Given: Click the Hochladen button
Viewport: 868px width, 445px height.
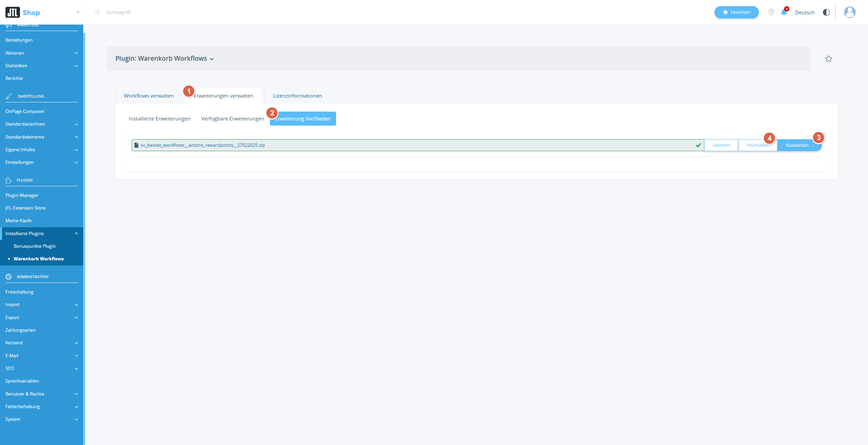Looking at the screenshot, I should coord(758,145).
